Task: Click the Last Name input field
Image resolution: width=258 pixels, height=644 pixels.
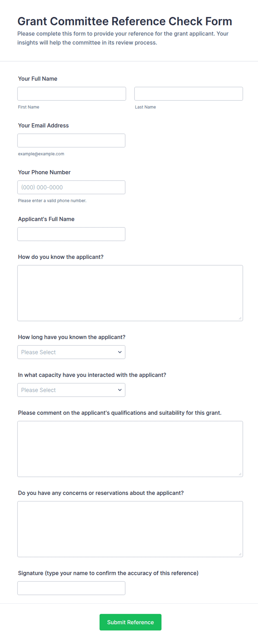Action: coord(189,94)
